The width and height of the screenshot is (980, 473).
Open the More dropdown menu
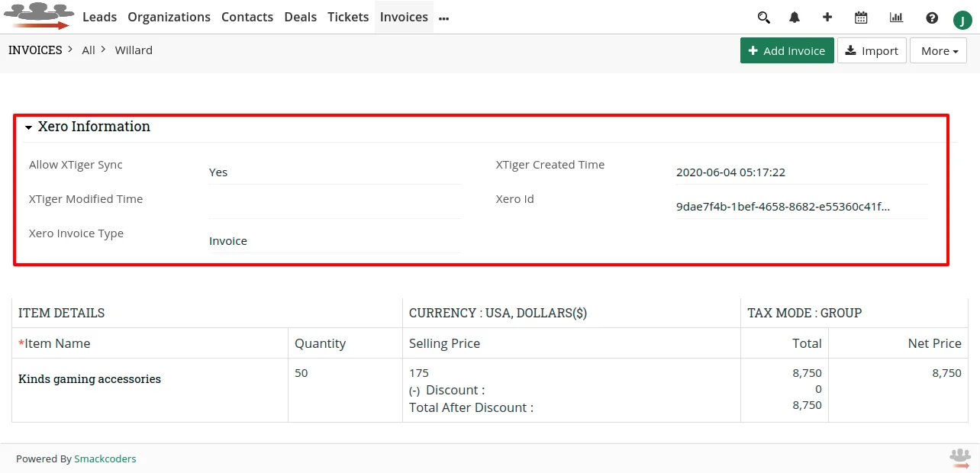click(x=938, y=50)
